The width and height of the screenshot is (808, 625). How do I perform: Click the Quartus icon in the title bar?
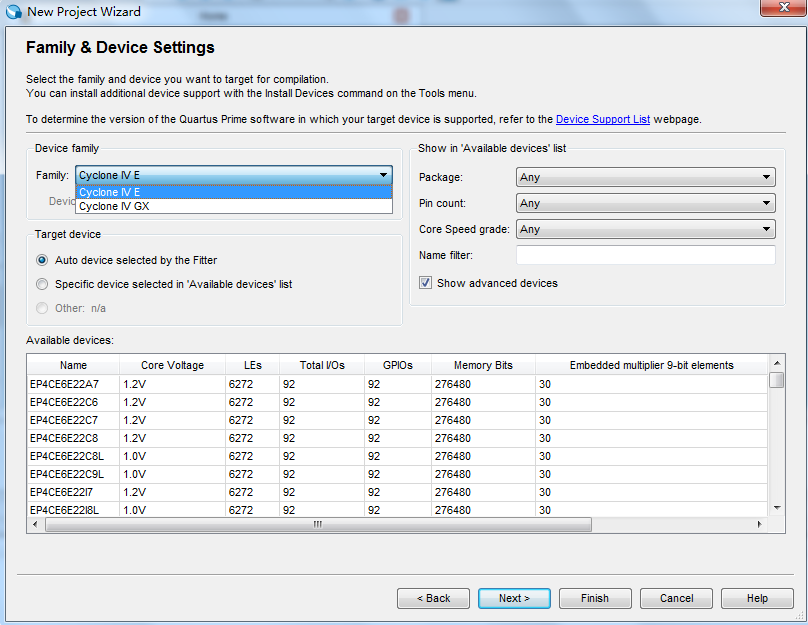(x=13, y=12)
